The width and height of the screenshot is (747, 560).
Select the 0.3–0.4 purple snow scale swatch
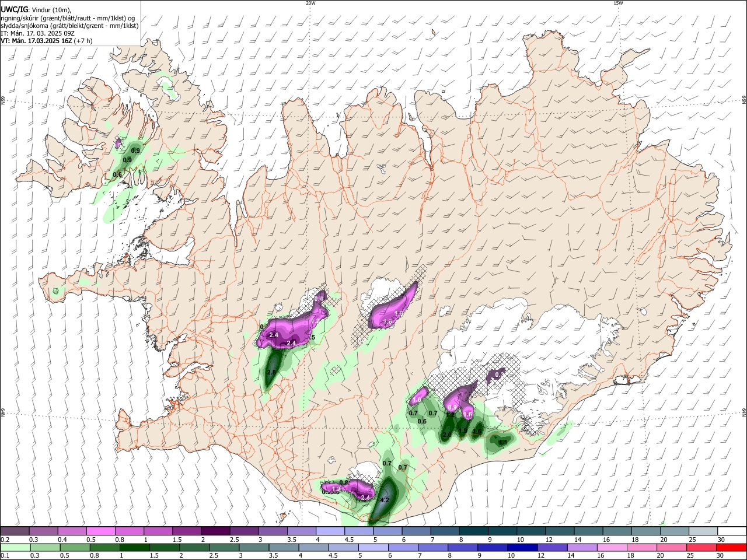(x=43, y=531)
